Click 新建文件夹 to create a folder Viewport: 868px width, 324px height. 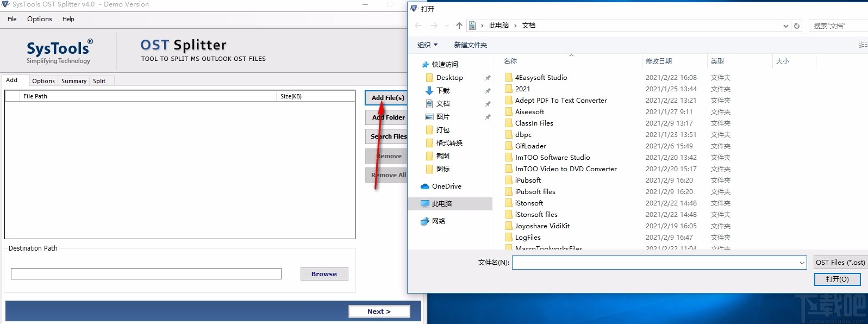471,45
